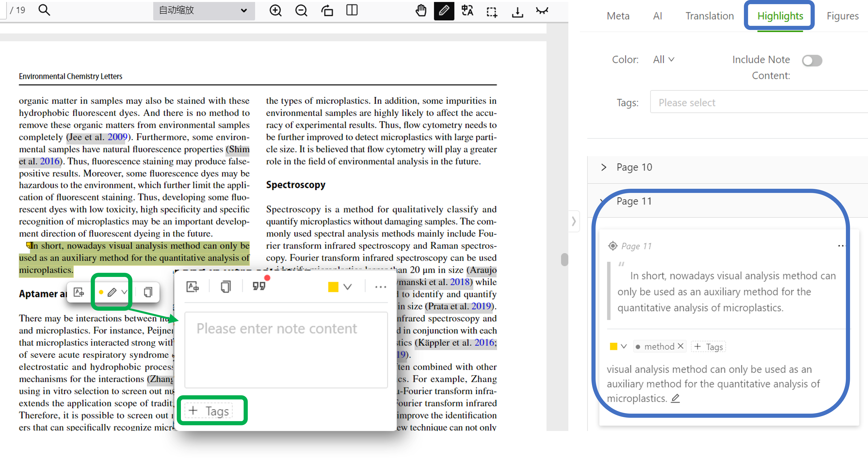Select the hand pan tool
The width and height of the screenshot is (868, 459).
coord(421,11)
